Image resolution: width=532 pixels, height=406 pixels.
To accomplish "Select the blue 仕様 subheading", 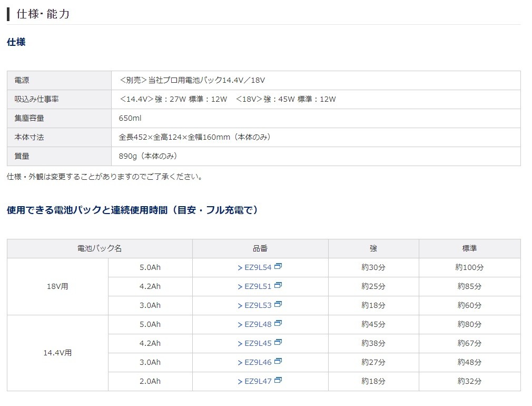I will 16,42.
